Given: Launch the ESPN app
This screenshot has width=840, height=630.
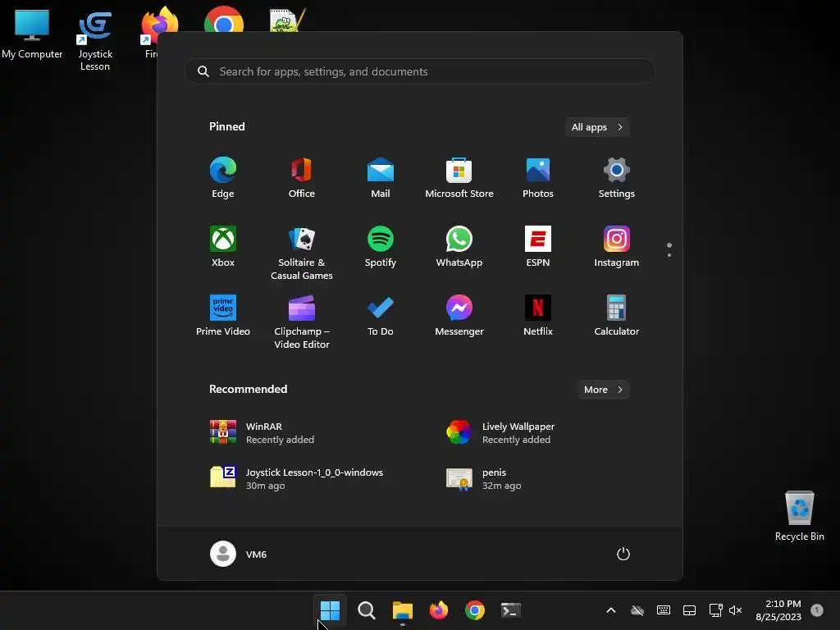Looking at the screenshot, I should (538, 246).
